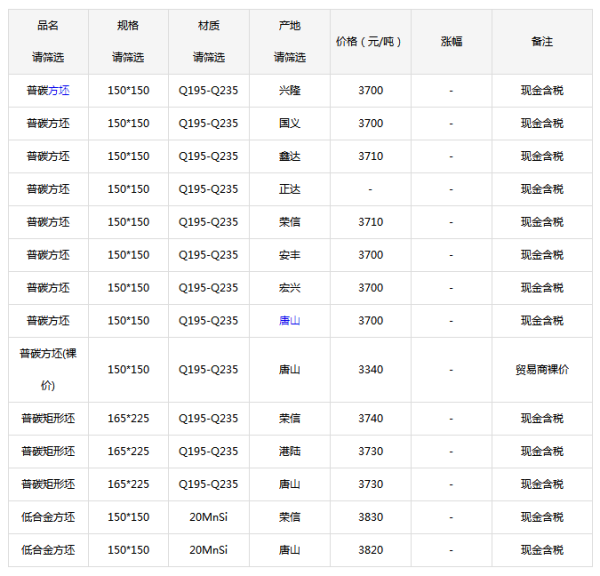Click the 产地 header label
The height and width of the screenshot is (576, 600).
[290, 25]
